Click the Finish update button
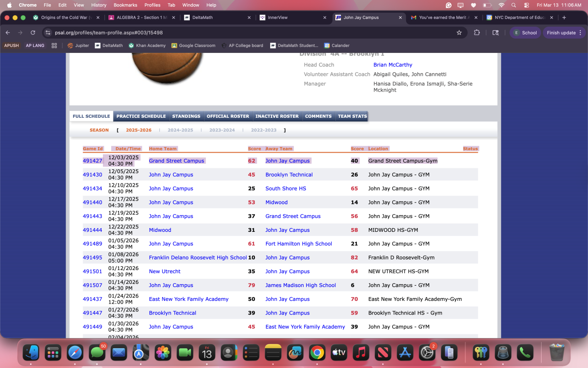 pyautogui.click(x=565, y=33)
